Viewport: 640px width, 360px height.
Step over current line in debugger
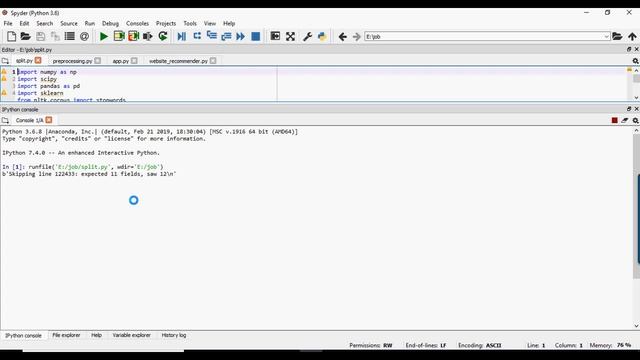[197, 36]
